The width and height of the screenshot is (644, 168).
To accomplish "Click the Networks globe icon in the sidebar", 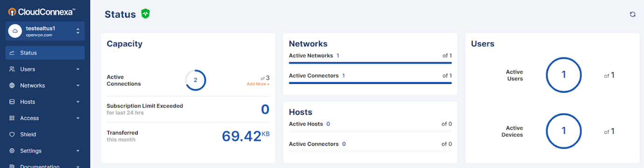I will point(12,85).
